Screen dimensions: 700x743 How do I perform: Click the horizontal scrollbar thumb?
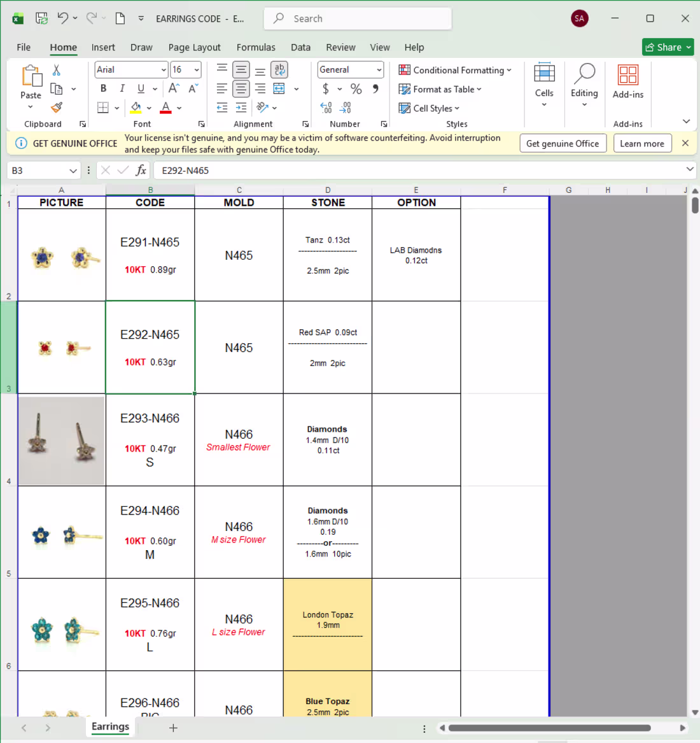coord(549,728)
